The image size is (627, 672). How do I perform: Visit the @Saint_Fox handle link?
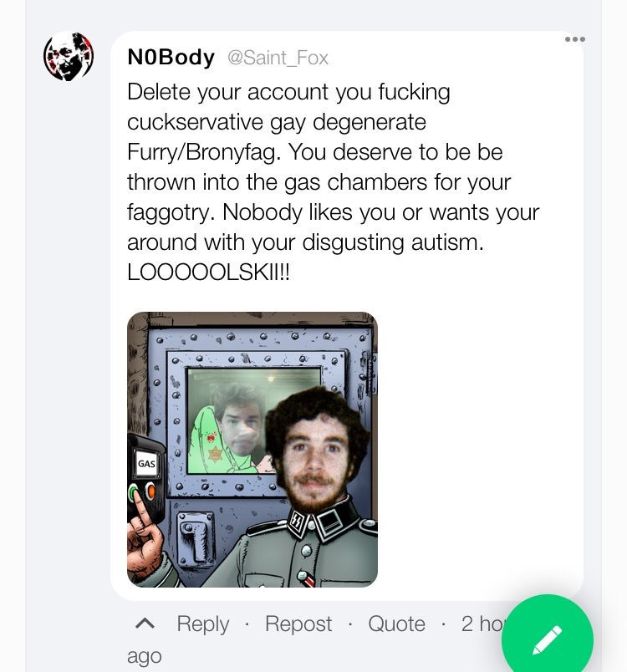pyautogui.click(x=278, y=58)
